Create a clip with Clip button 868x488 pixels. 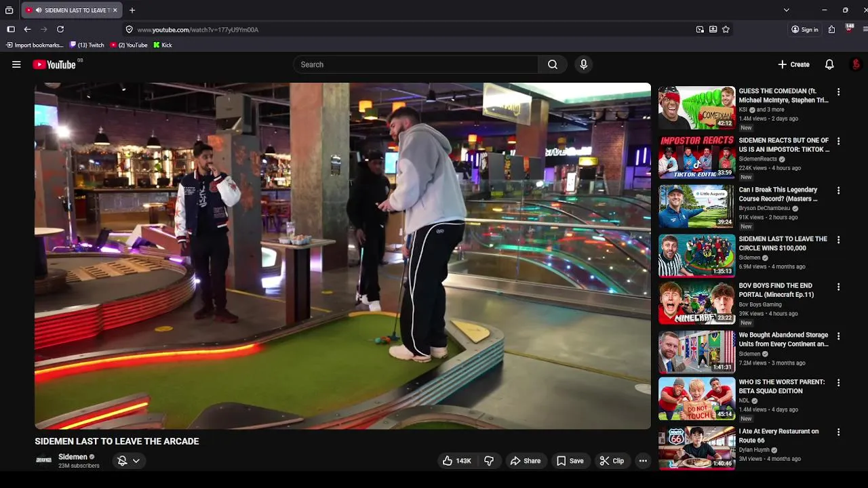(x=612, y=461)
